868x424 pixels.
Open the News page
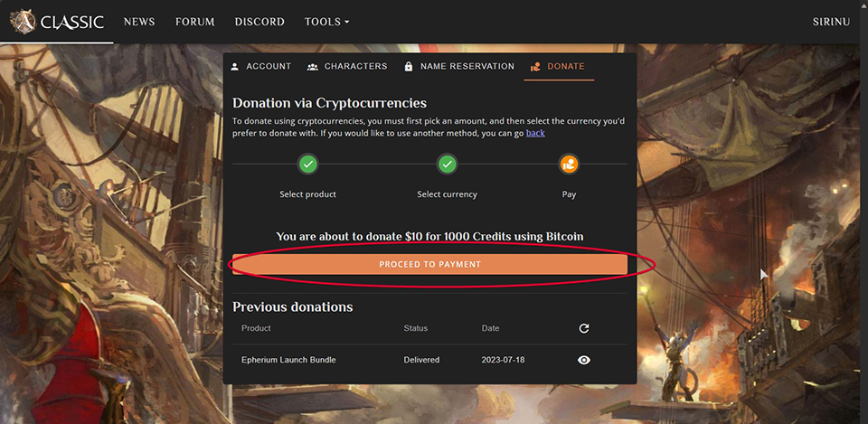pyautogui.click(x=139, y=22)
